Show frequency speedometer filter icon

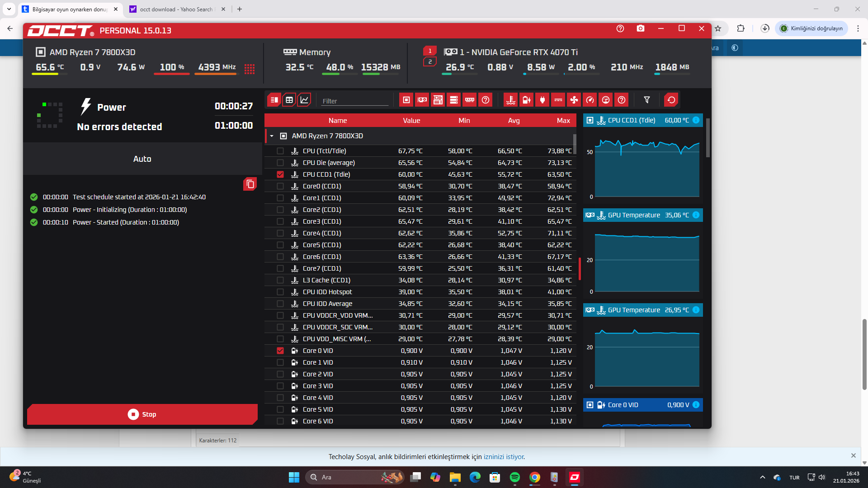(590, 100)
